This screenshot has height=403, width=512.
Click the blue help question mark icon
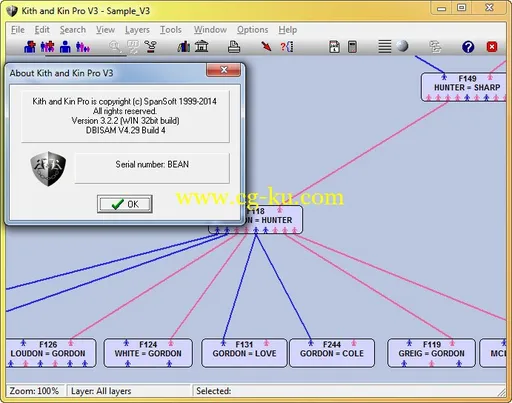[x=468, y=47]
